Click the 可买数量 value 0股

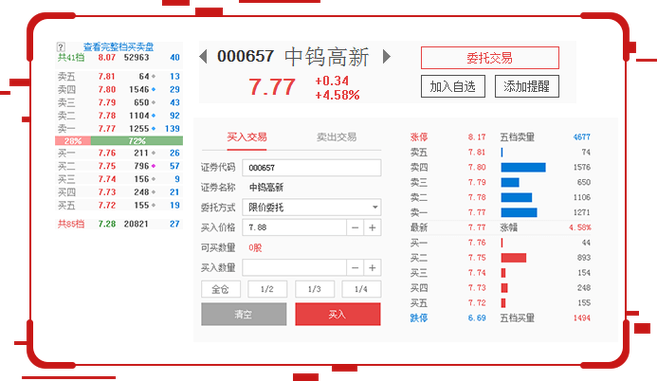(255, 248)
